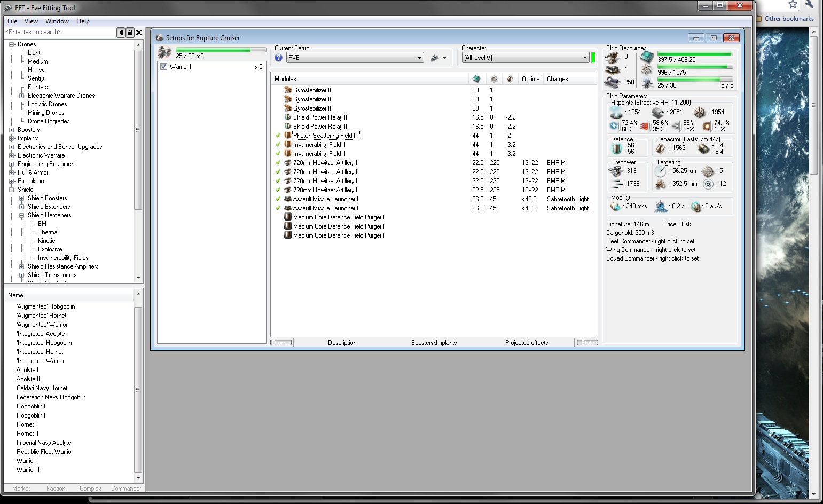The width and height of the screenshot is (823, 504).
Task: Open the Window menu
Action: pos(57,21)
